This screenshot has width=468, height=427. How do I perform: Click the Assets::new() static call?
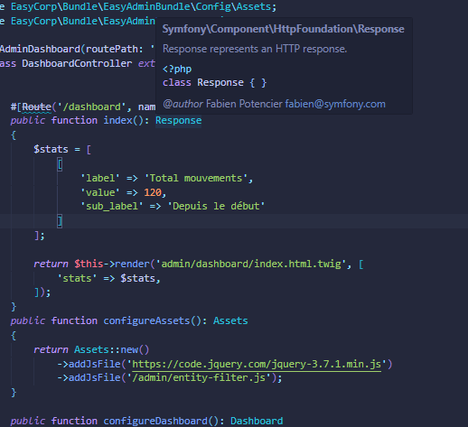(112, 349)
